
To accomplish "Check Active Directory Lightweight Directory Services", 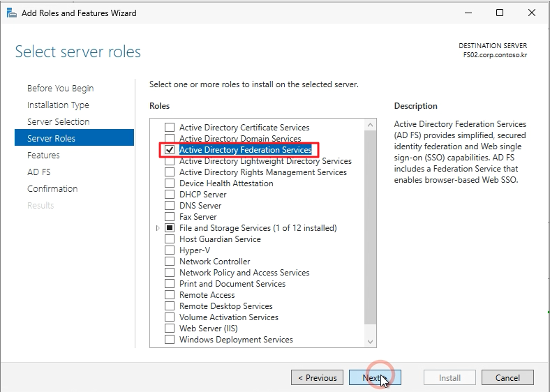I will [170, 161].
